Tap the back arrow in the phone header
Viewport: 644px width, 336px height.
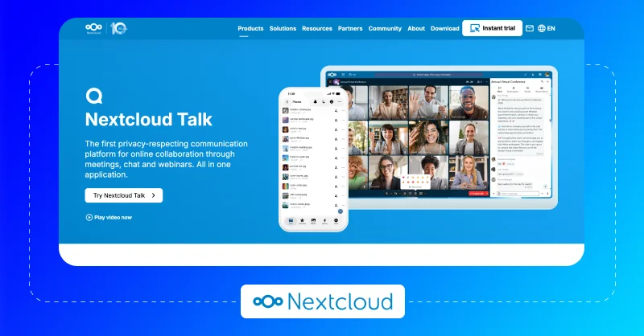(x=287, y=102)
